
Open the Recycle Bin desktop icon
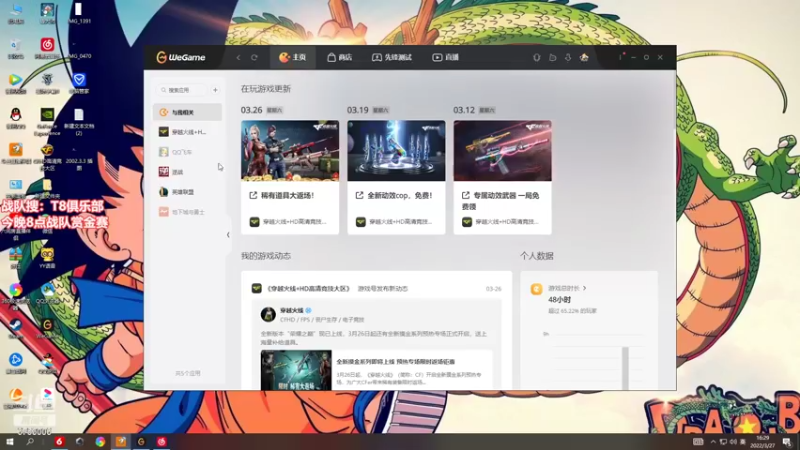pyautogui.click(x=16, y=48)
